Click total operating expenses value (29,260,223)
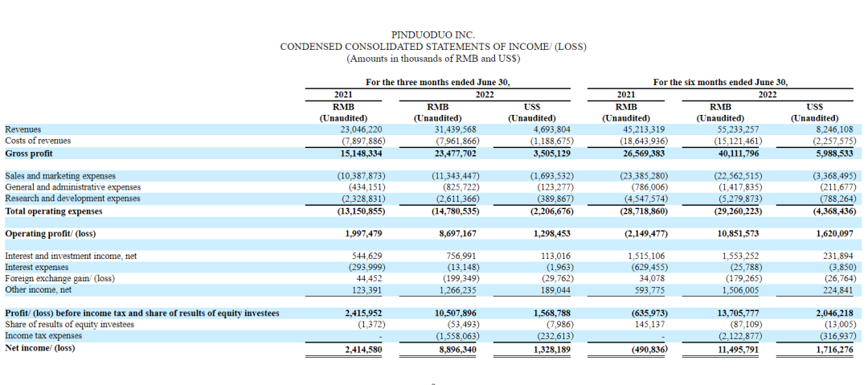The height and width of the screenshot is (385, 868). (736, 211)
